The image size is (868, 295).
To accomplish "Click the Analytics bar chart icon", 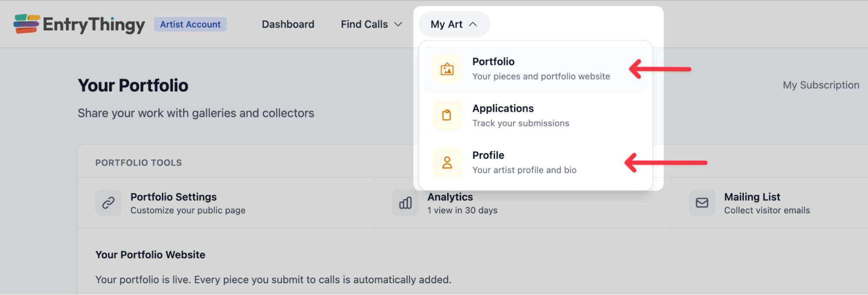I will tap(405, 203).
